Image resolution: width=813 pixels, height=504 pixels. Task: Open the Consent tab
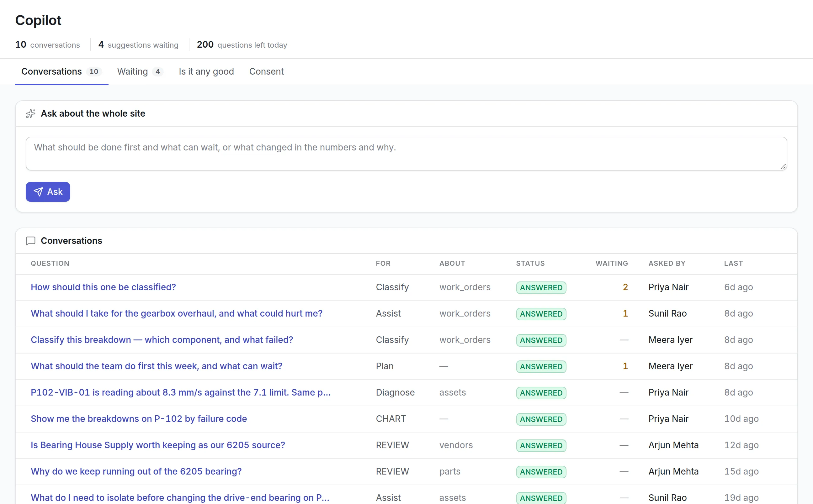[x=266, y=72]
